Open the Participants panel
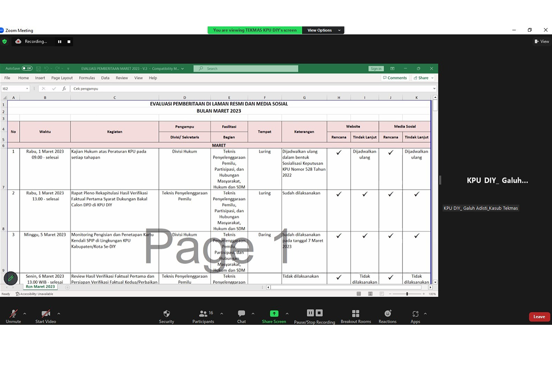The width and height of the screenshot is (552, 392). 203,314
